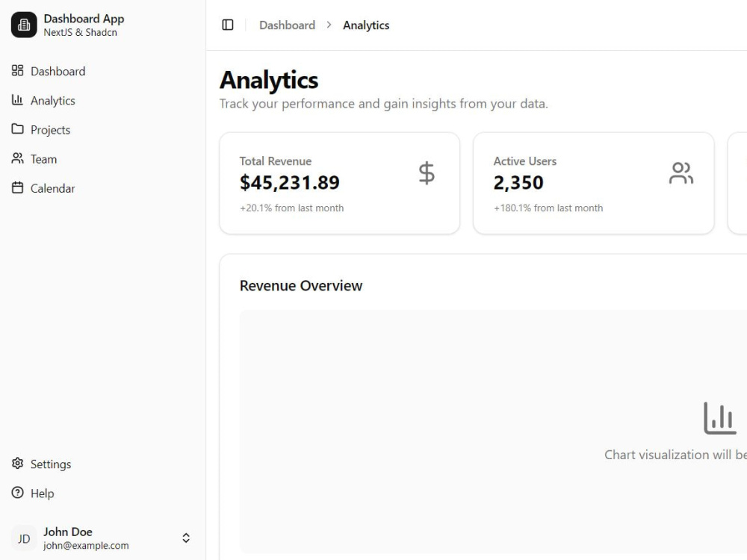This screenshot has height=560, width=747.
Task: Click the users icon on Active Users card
Action: [x=681, y=173]
